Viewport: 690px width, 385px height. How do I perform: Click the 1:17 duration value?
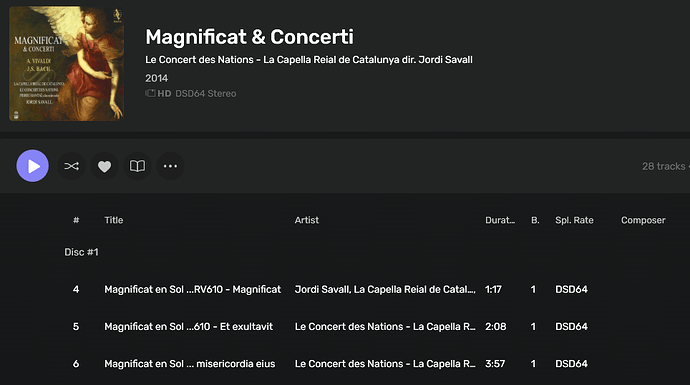pos(493,289)
